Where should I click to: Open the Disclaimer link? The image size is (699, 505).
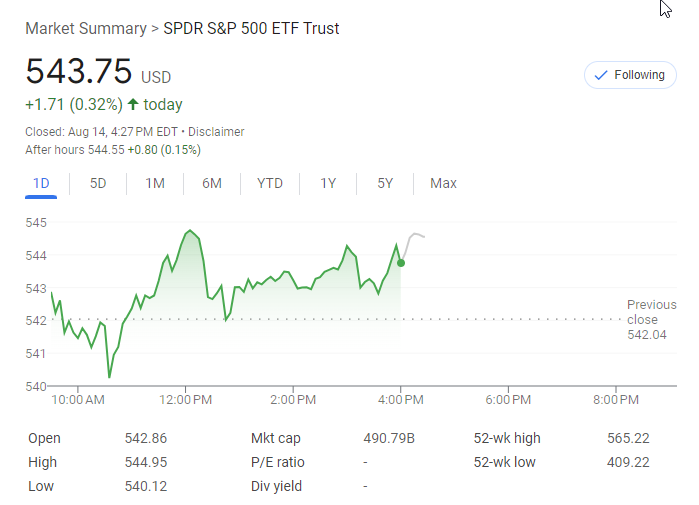pos(216,132)
